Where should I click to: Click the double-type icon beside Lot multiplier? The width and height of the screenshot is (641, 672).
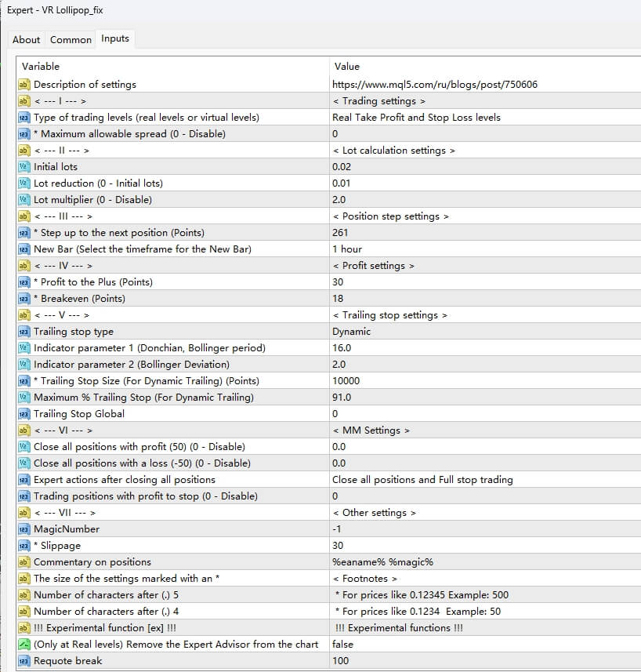23,199
